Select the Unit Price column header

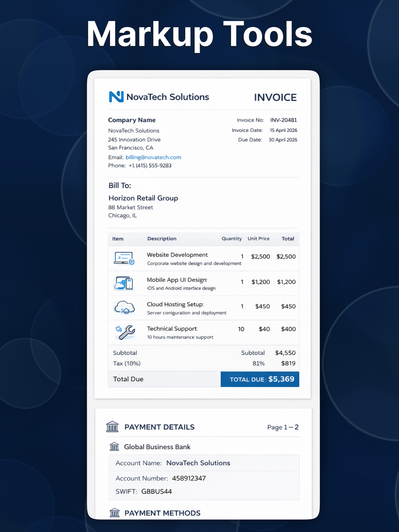pyautogui.click(x=259, y=239)
